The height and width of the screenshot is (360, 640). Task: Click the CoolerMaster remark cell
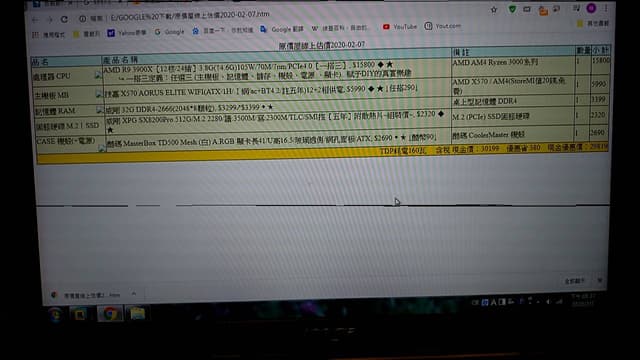click(x=513, y=134)
